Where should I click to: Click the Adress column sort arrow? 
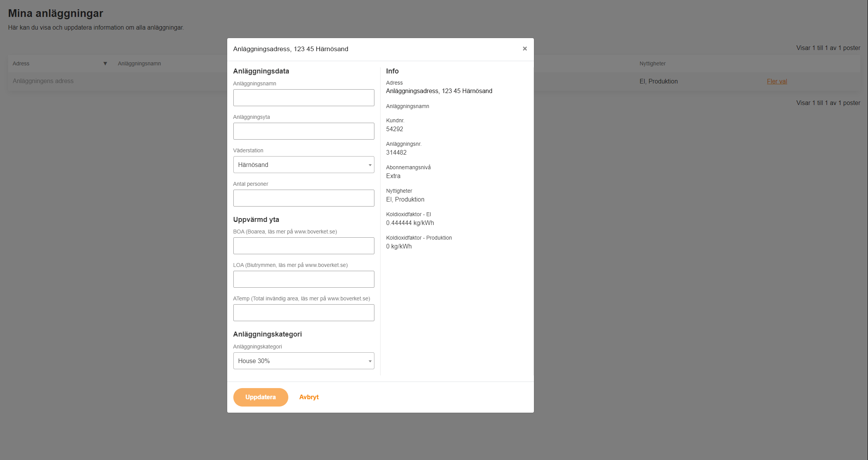(105, 63)
